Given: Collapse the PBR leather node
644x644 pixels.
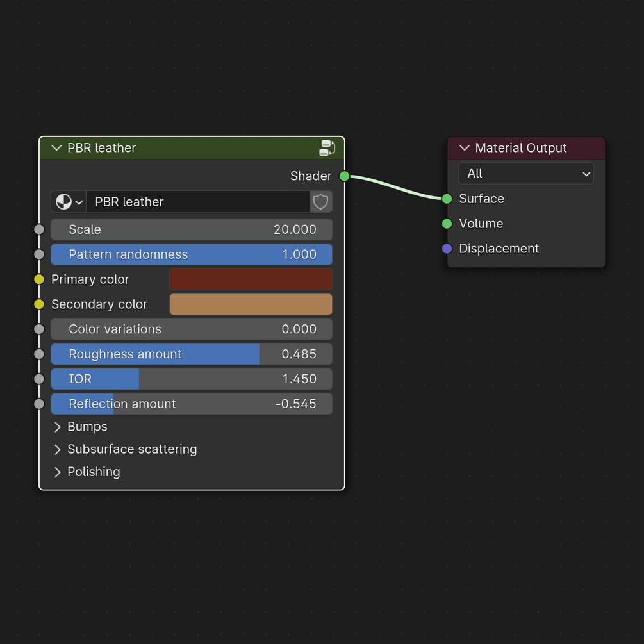Looking at the screenshot, I should tap(56, 148).
